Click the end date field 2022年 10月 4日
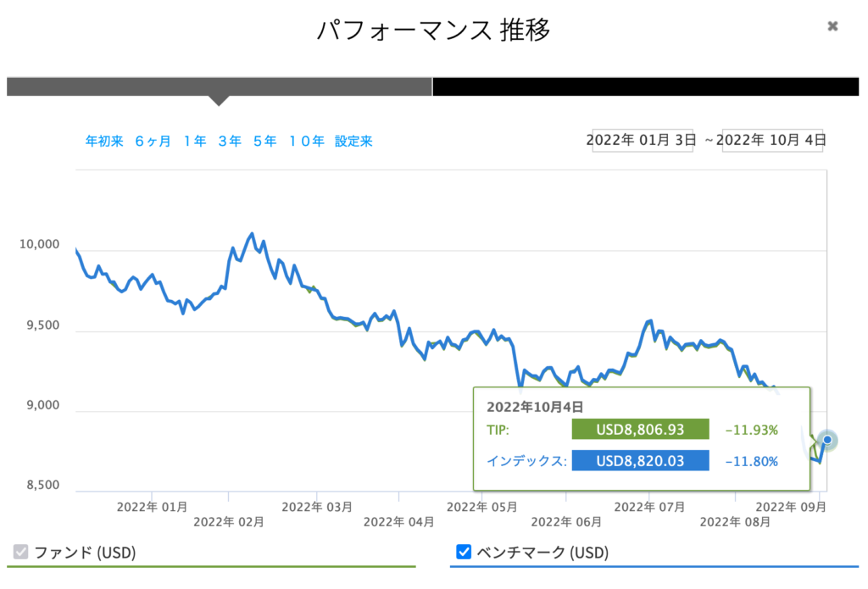868x589 pixels. point(771,140)
